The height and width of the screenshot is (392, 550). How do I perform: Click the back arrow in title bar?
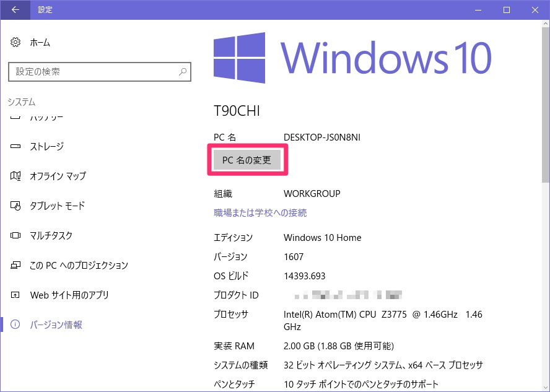15,10
